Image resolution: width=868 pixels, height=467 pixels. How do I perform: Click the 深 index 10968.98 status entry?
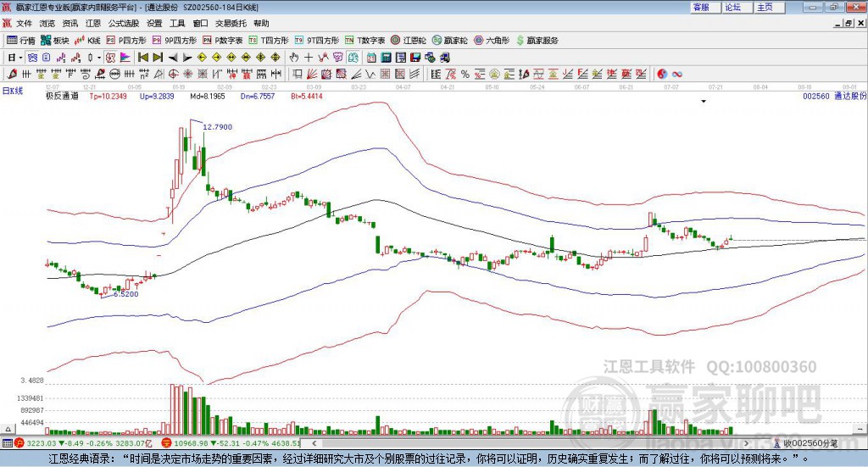231,443
